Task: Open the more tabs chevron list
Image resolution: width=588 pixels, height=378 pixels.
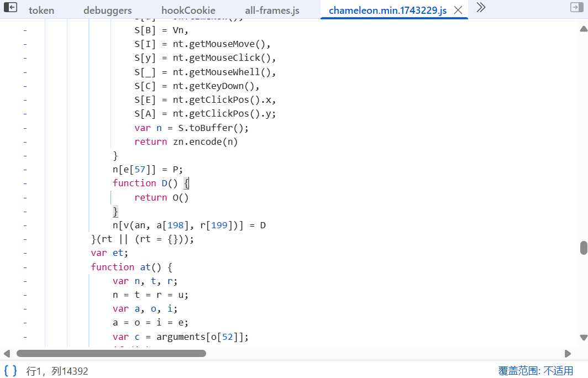Action: coord(481,8)
